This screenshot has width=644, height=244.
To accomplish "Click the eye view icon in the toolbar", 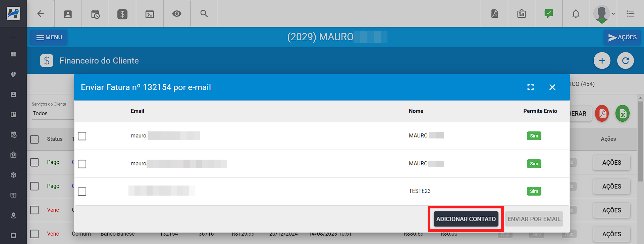I will [177, 14].
